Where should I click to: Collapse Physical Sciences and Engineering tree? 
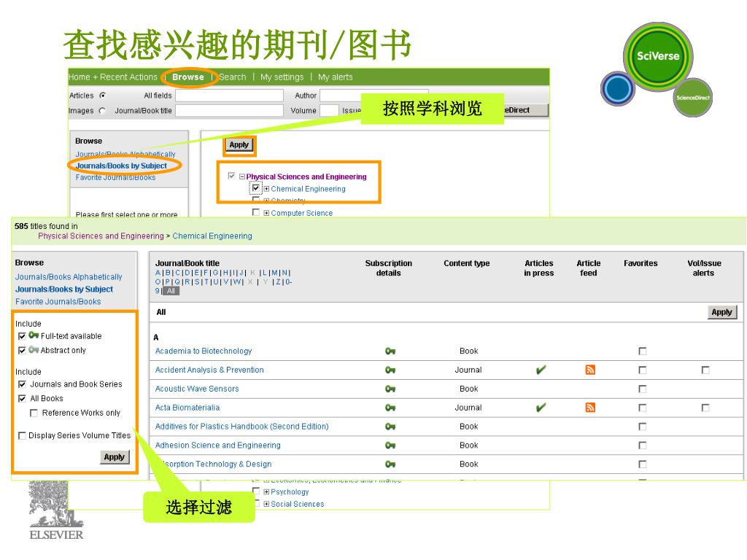point(241,176)
